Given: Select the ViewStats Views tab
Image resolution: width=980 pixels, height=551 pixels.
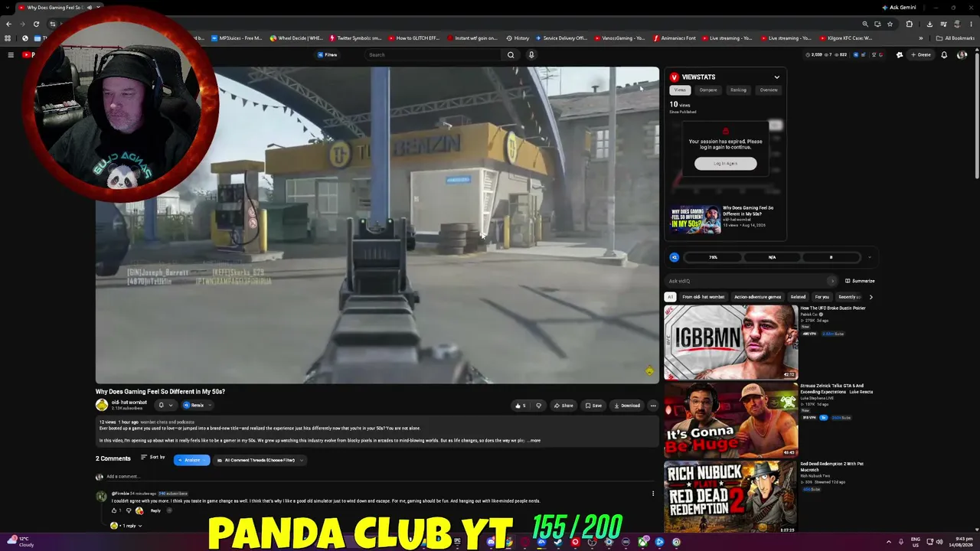Looking at the screenshot, I should coord(680,90).
